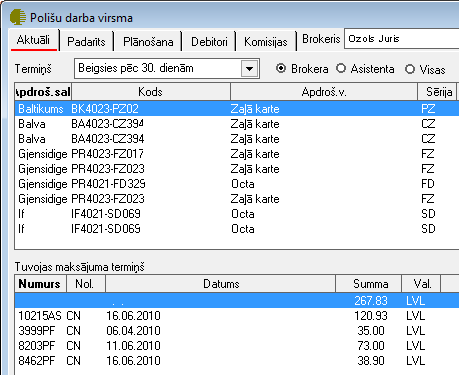This screenshot has height=375, width=459.
Task: Choose the Asistenta radio option
Action: pos(341,68)
